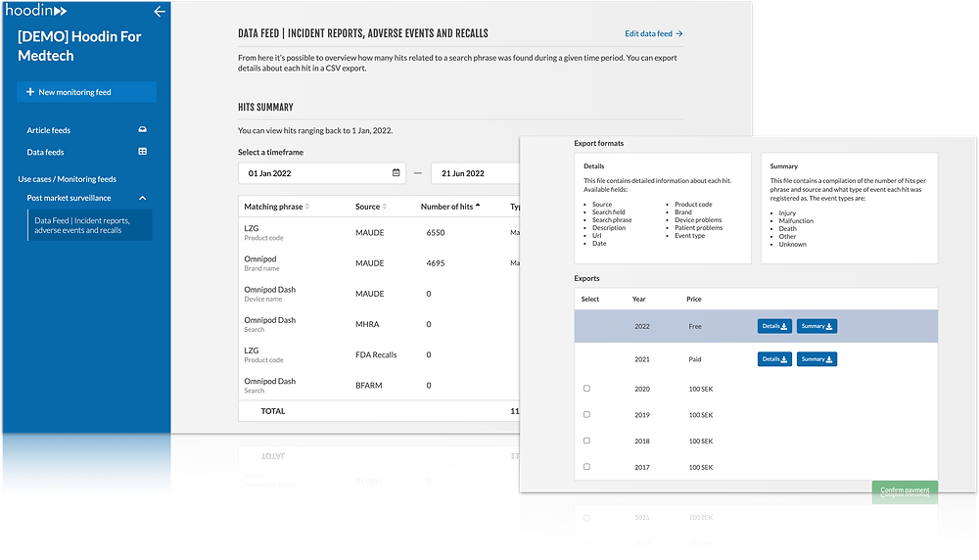The width and height of the screenshot is (979, 560).
Task: Sort by Source column arrows
Action: [x=385, y=207]
